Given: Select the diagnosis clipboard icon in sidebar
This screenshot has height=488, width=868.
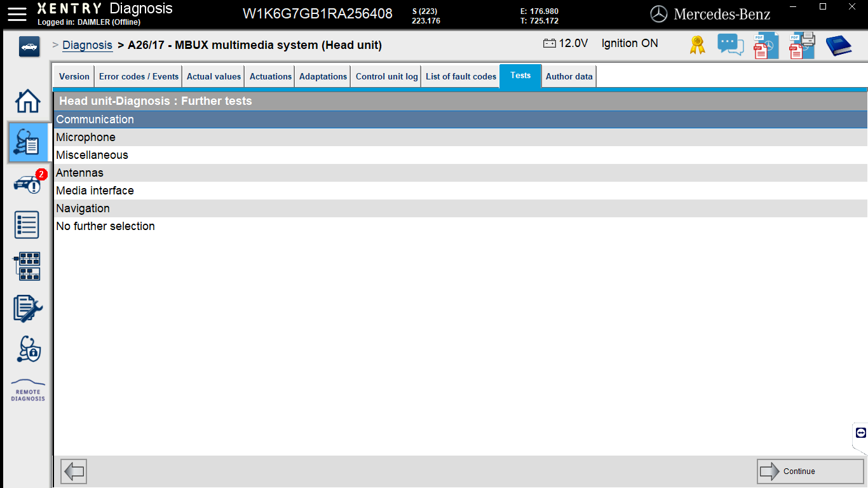Looking at the screenshot, I should [x=28, y=142].
